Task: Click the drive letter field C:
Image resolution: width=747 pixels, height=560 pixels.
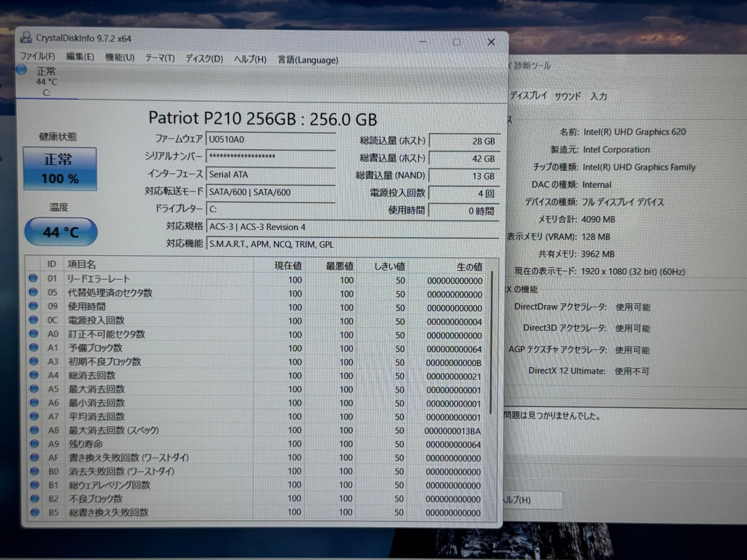Action: pos(270,209)
